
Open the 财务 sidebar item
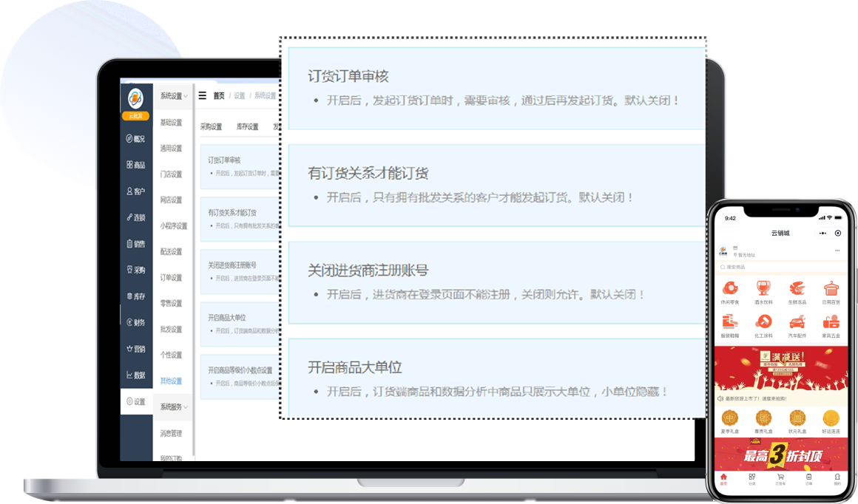coord(136,323)
